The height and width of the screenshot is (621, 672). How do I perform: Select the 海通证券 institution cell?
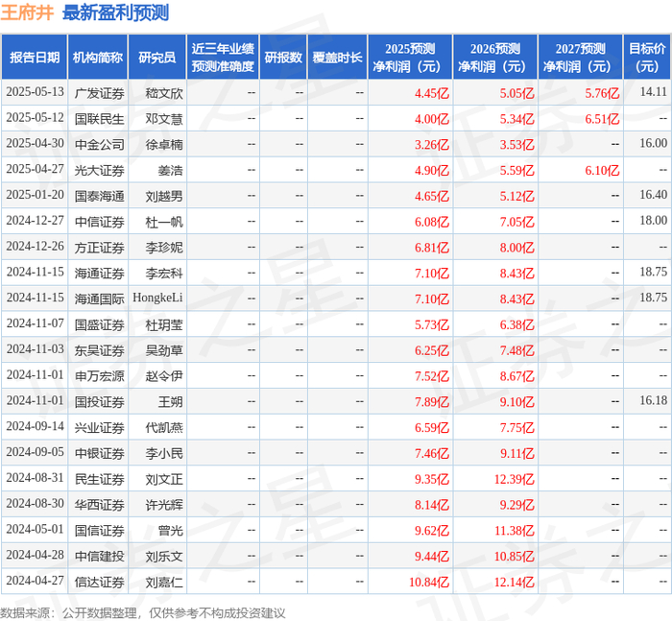click(100, 273)
